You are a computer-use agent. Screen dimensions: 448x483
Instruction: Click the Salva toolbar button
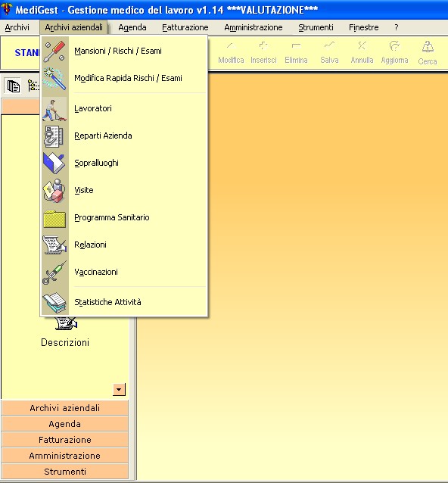point(329,53)
